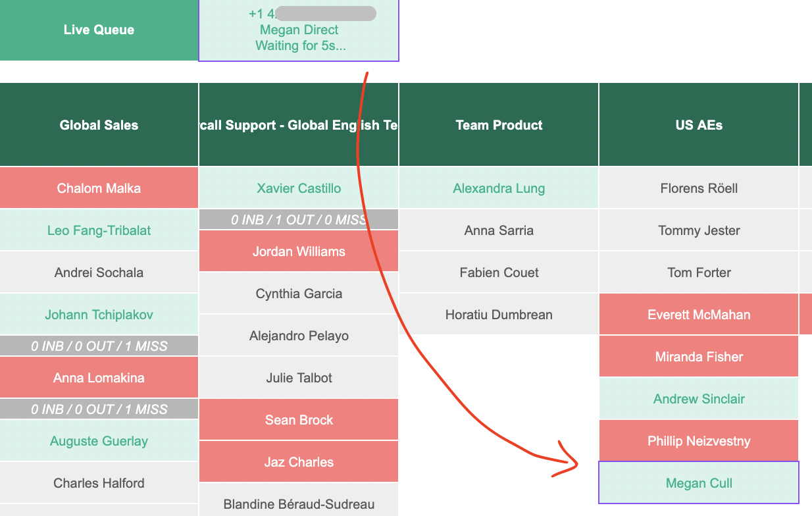Select agent Jordan Williams
812x516 pixels.
coord(299,251)
